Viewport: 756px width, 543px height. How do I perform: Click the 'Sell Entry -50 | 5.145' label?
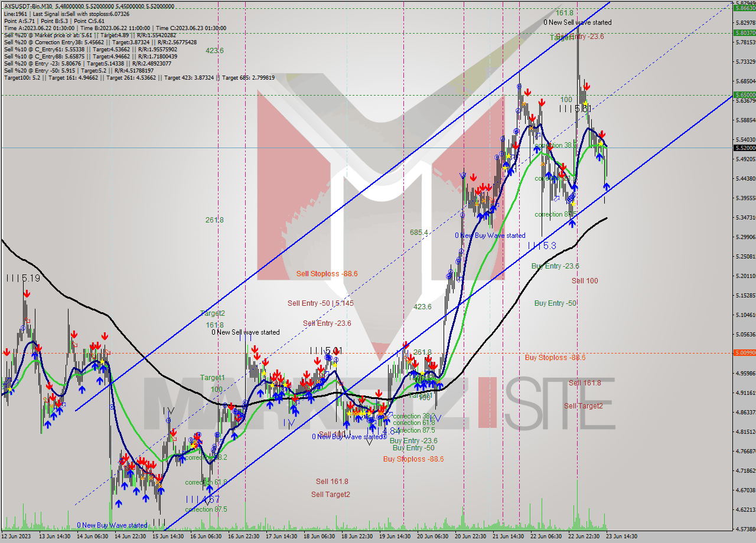tap(320, 303)
